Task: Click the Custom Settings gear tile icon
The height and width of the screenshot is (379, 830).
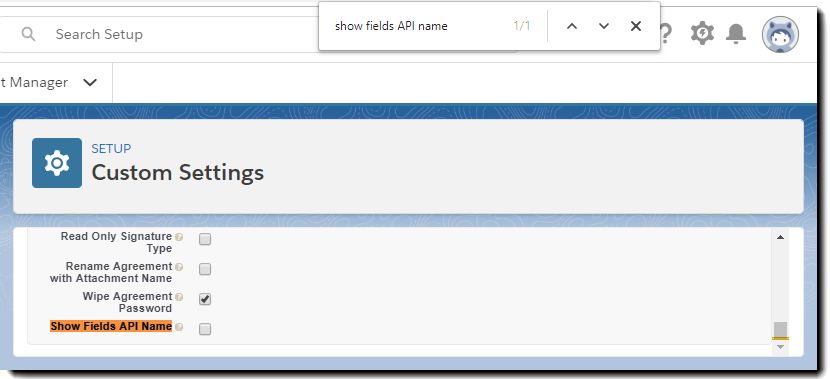Action: (57, 163)
